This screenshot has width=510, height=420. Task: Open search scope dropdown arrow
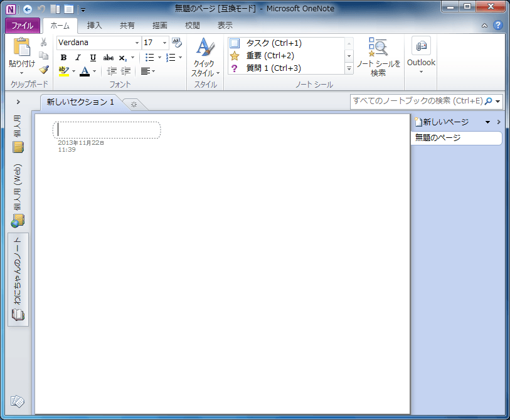(x=497, y=102)
